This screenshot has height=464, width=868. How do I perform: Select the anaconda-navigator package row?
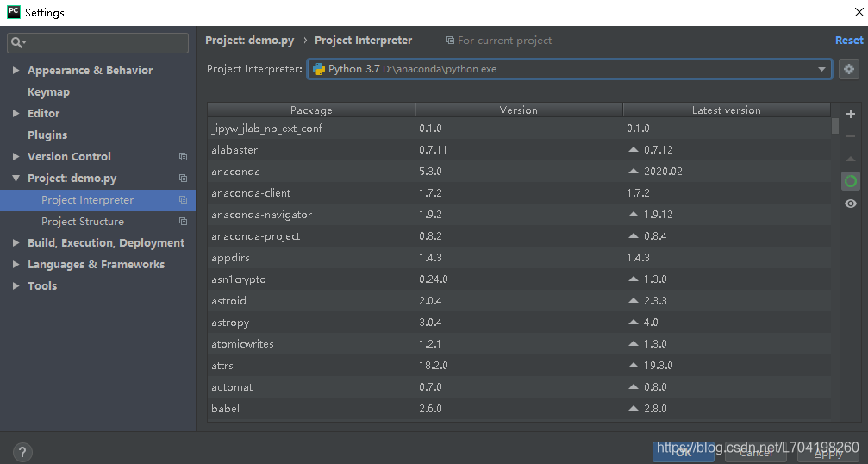point(519,214)
